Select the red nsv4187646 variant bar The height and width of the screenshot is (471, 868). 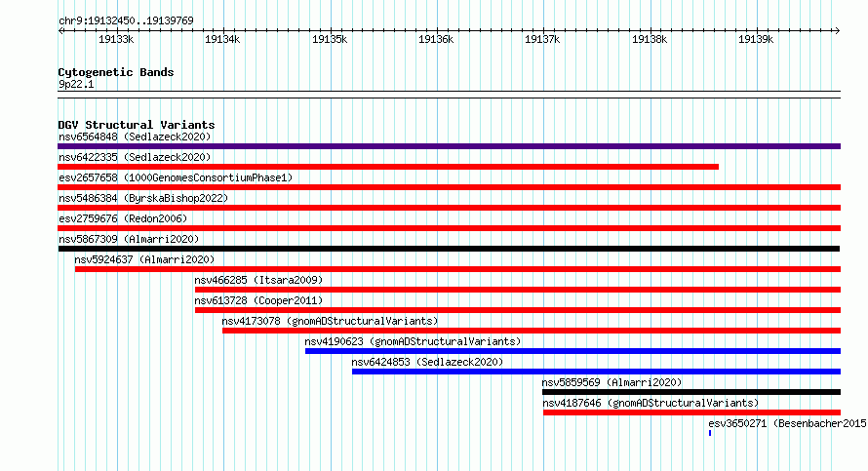point(692,412)
